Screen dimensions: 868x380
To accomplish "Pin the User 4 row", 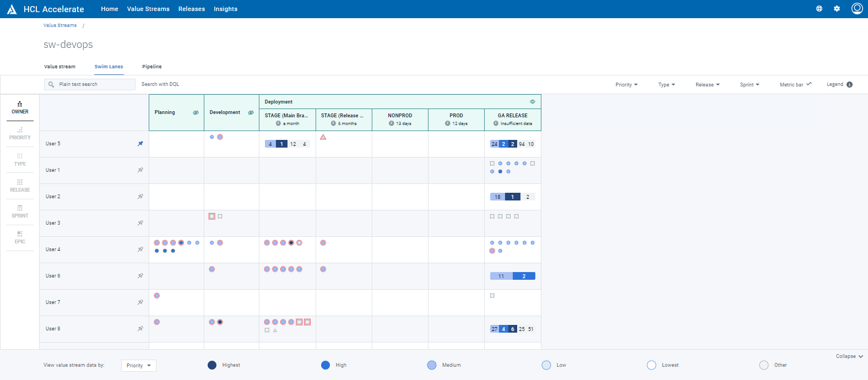I will (140, 249).
